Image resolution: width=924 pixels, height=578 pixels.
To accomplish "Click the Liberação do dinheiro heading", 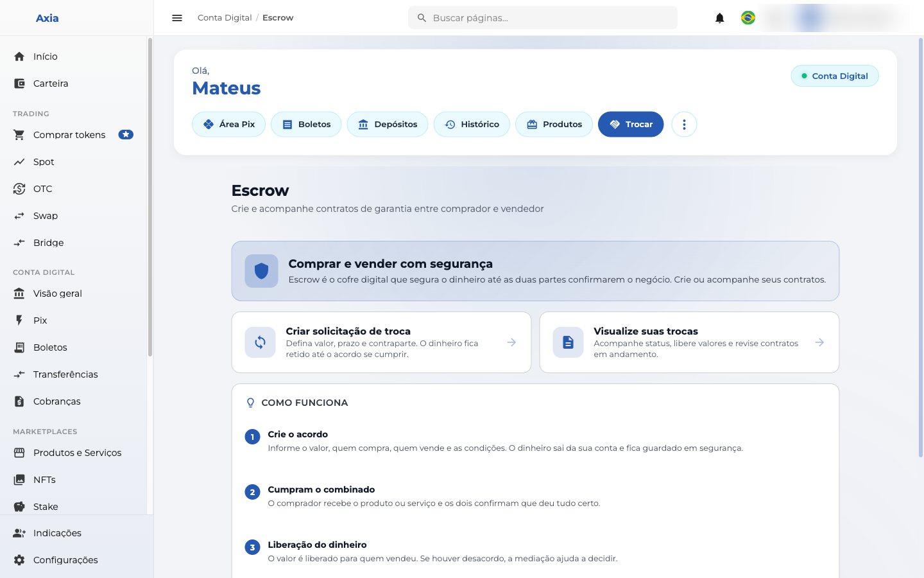I will pos(317,545).
